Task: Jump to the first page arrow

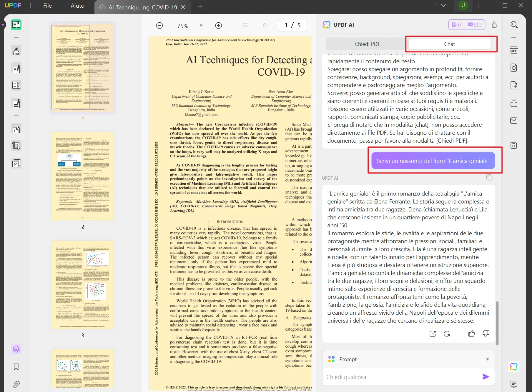Action: coord(245,25)
